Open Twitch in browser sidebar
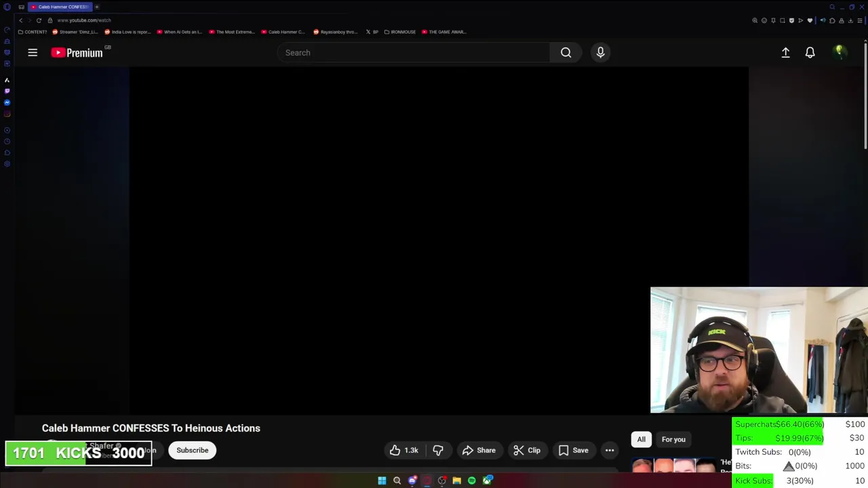 (7, 91)
